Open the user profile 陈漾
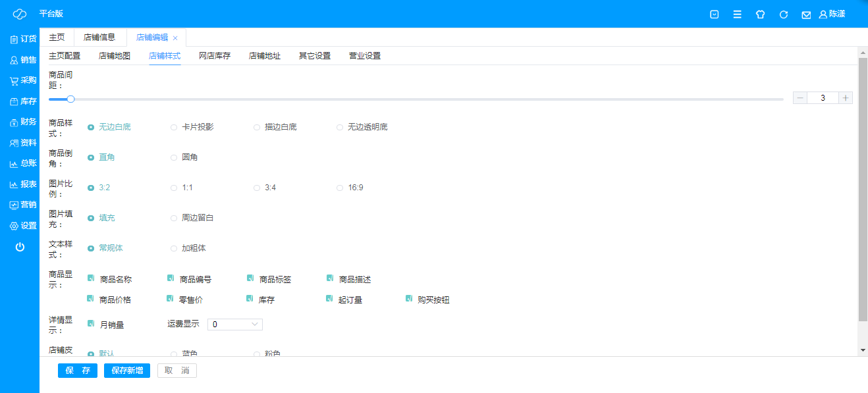 pos(832,14)
